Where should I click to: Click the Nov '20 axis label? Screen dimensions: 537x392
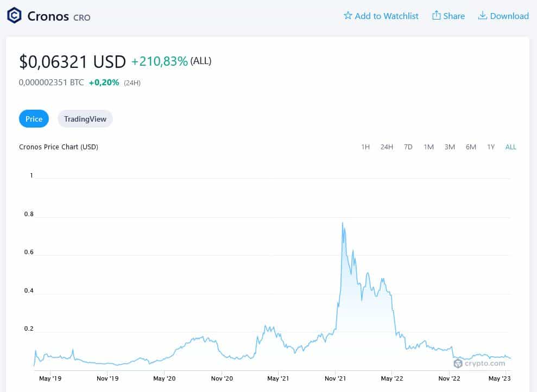(222, 378)
